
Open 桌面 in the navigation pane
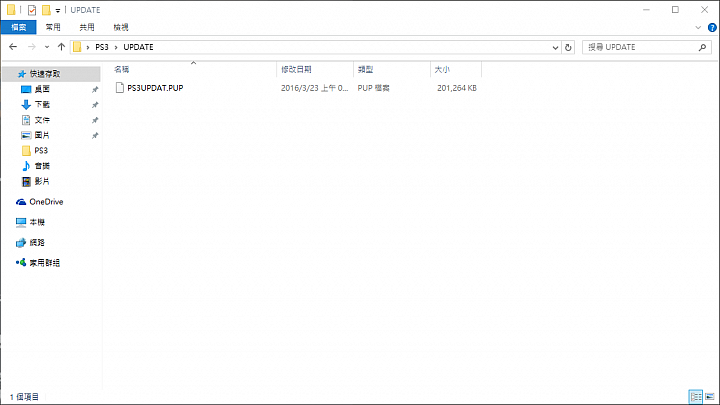42,89
